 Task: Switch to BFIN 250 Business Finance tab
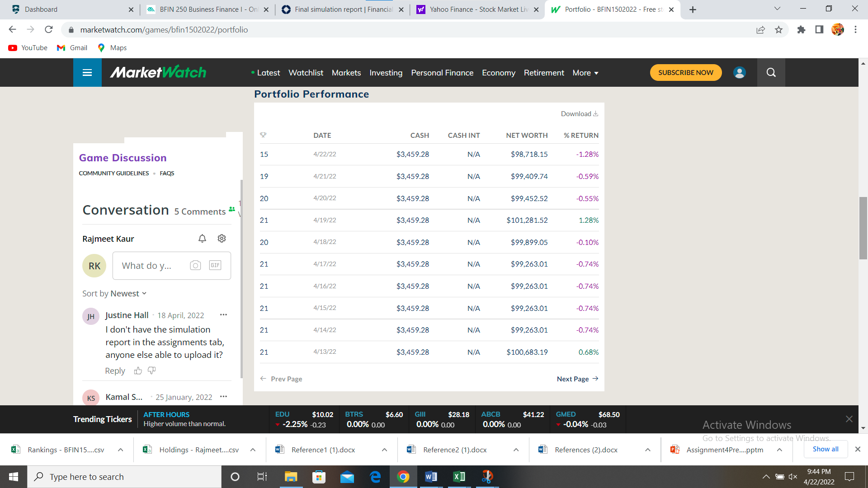208,9
